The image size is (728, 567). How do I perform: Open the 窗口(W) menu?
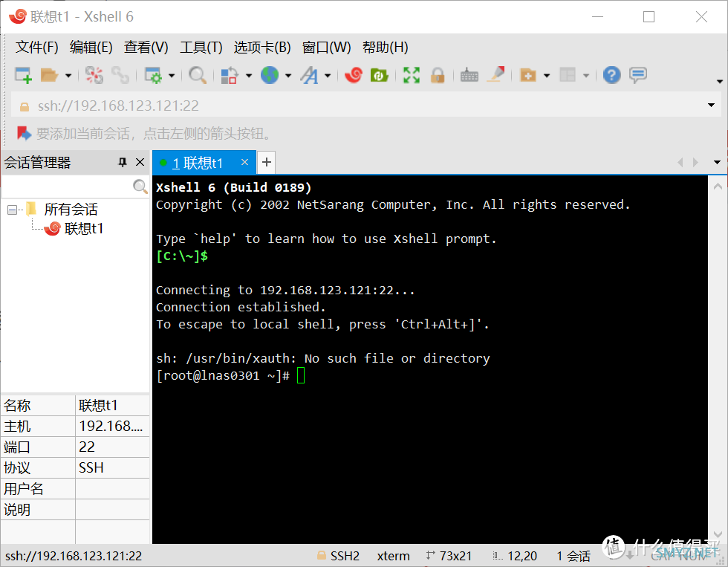coord(326,47)
